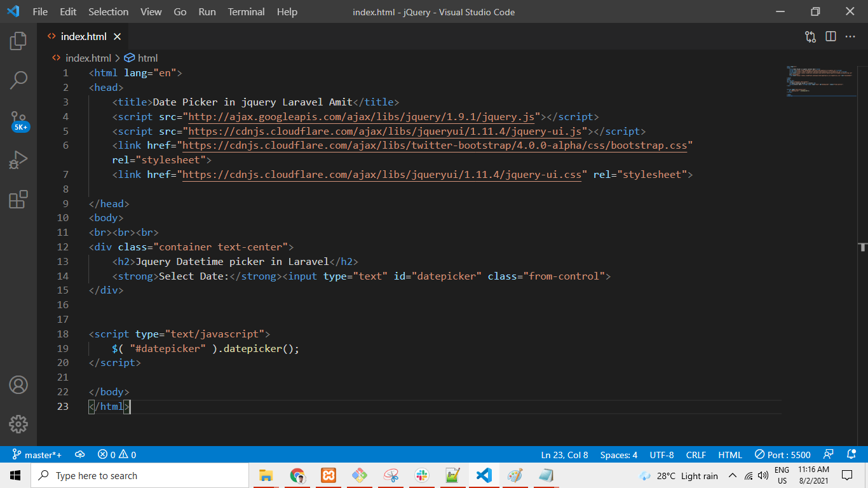Open changes compare icon in editor toolbar

click(x=810, y=37)
